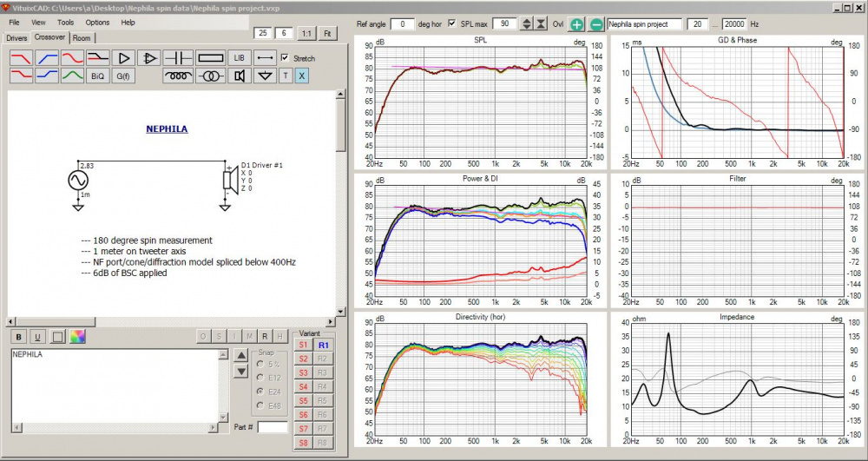Image resolution: width=868 pixels, height=461 pixels.
Task: Select the inductor coil component icon
Action: (180, 76)
